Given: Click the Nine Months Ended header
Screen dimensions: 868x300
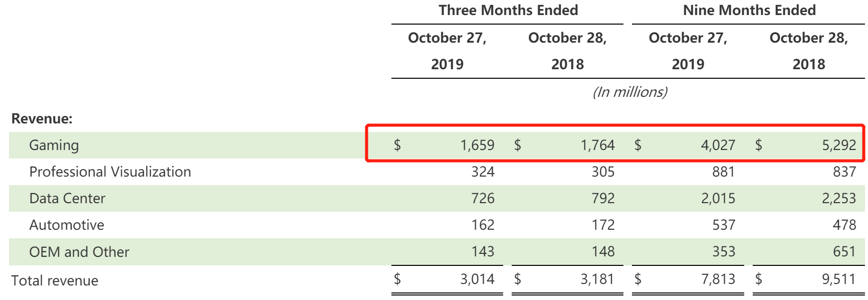Looking at the screenshot, I should [749, 11].
